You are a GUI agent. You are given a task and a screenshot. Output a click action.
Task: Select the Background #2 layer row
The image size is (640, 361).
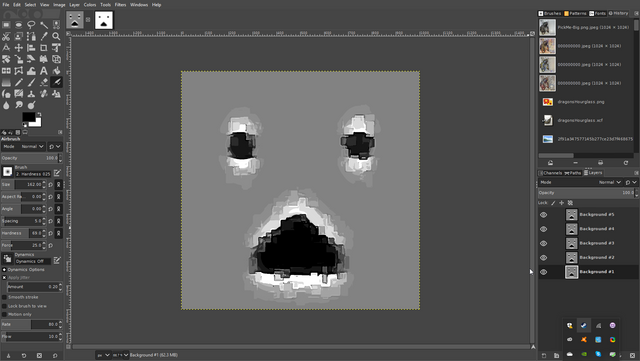pyautogui.click(x=588, y=258)
